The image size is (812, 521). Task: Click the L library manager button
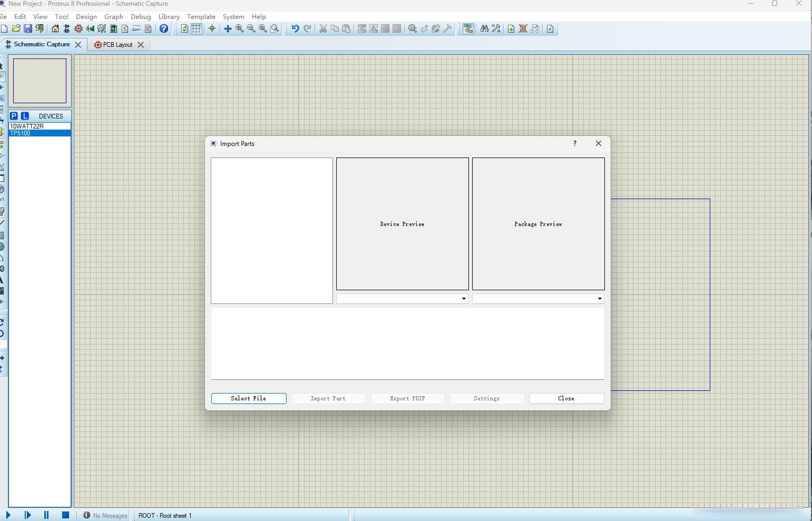25,116
